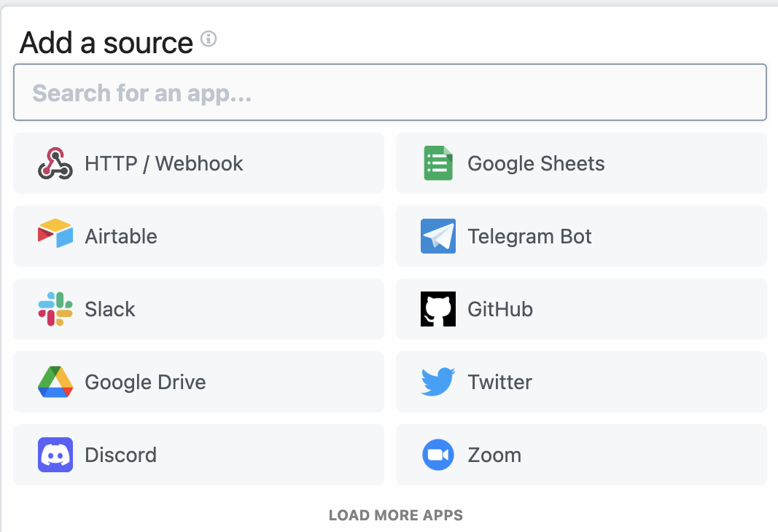Select the Twitter label

click(x=499, y=382)
